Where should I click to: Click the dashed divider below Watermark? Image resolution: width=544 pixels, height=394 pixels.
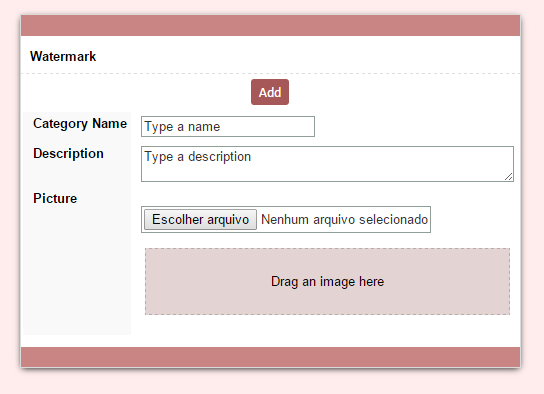[270, 74]
